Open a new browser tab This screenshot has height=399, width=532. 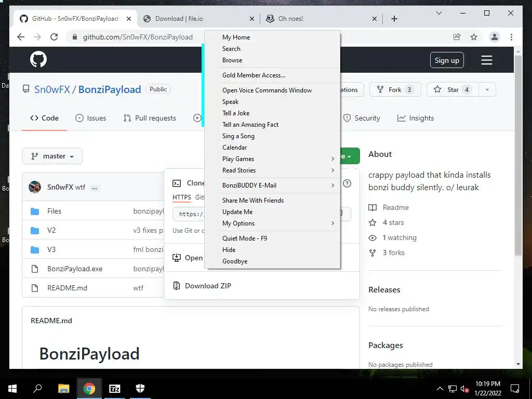tap(394, 19)
